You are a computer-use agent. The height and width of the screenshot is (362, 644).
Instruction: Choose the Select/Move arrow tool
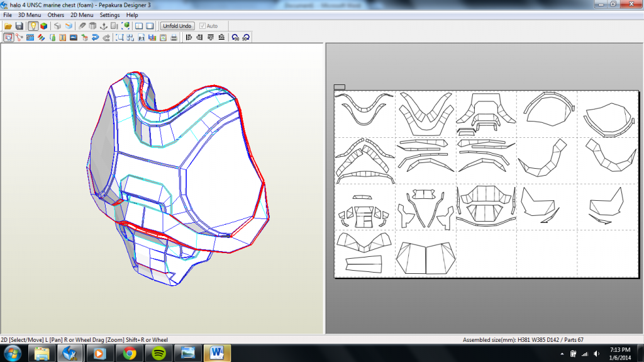[x=8, y=37]
